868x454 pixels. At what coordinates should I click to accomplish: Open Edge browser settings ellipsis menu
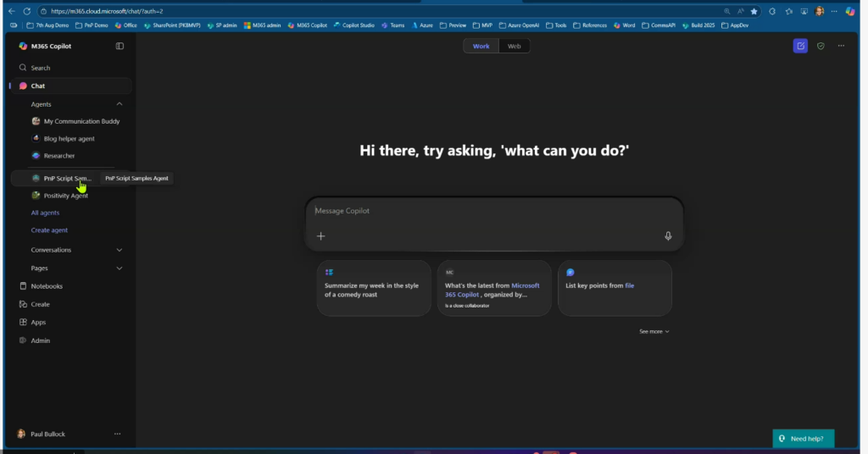[x=834, y=11]
